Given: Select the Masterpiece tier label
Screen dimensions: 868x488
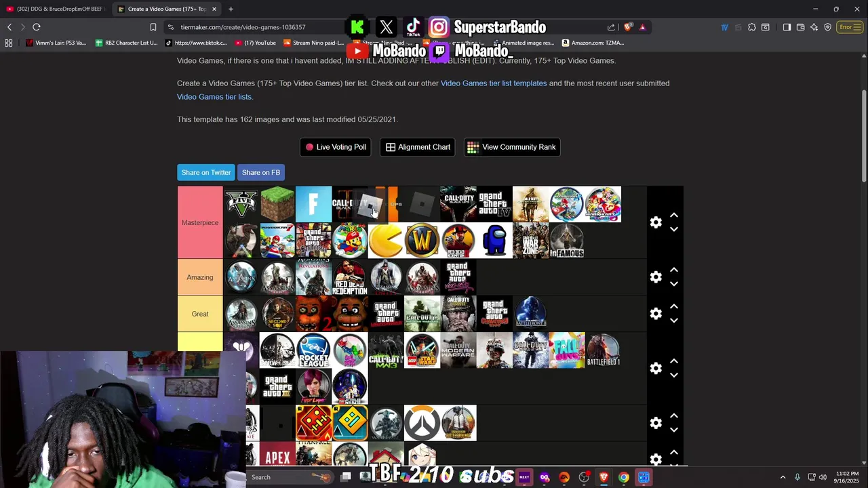Looking at the screenshot, I should [200, 222].
